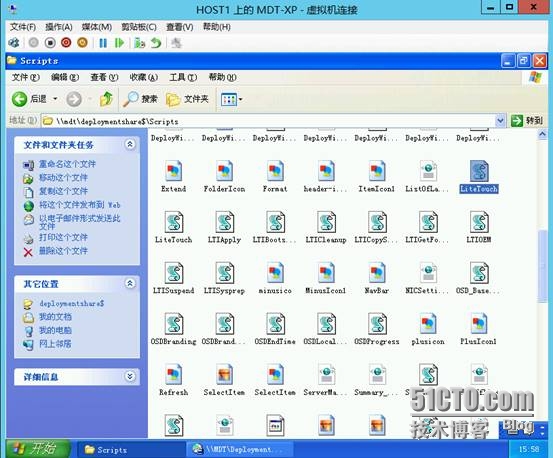
Task: Click 重命名这个文件 task link
Action: (67, 164)
